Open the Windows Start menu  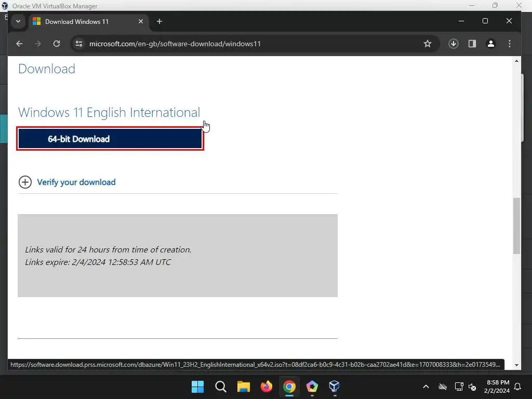(x=197, y=387)
